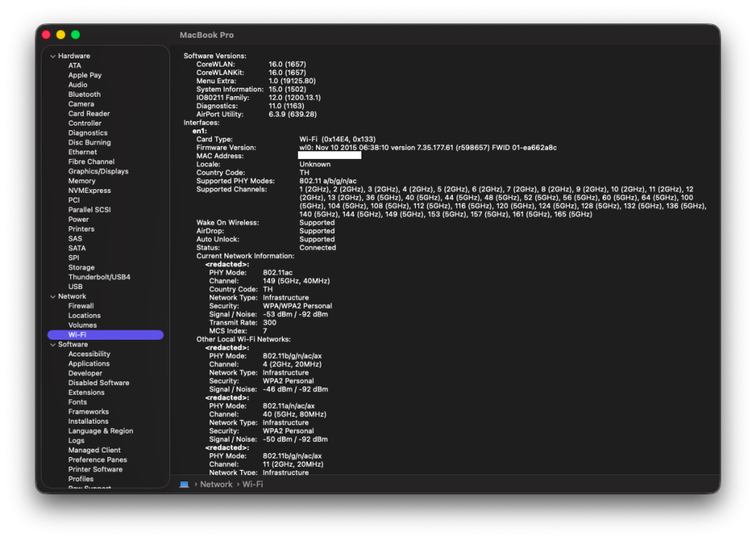The image size is (756, 541).
Task: Open Diagnostics under Hardware
Action: click(x=88, y=132)
